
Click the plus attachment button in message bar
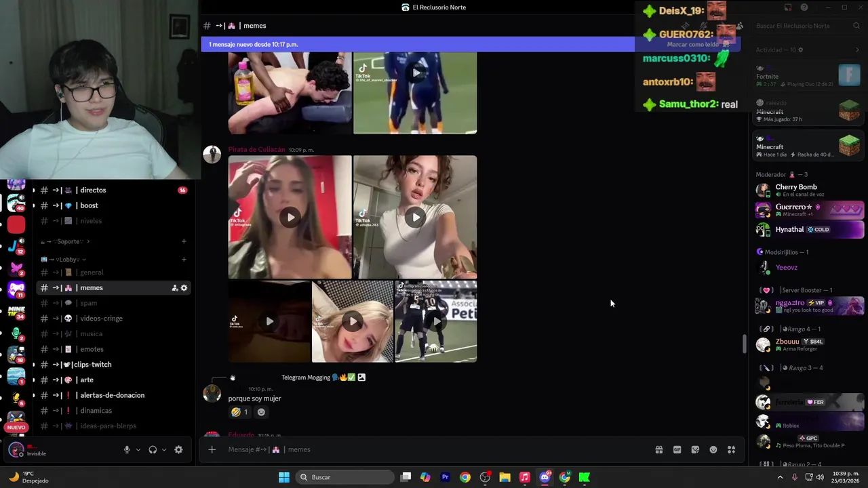pyautogui.click(x=212, y=449)
